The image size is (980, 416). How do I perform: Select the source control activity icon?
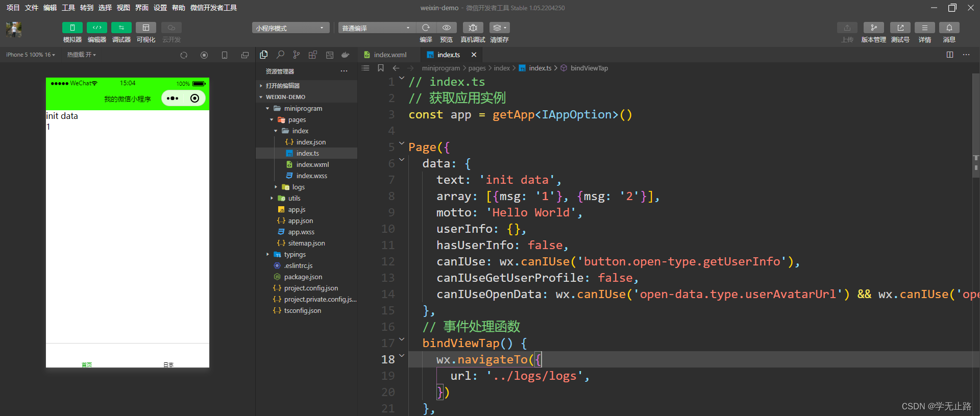[297, 55]
